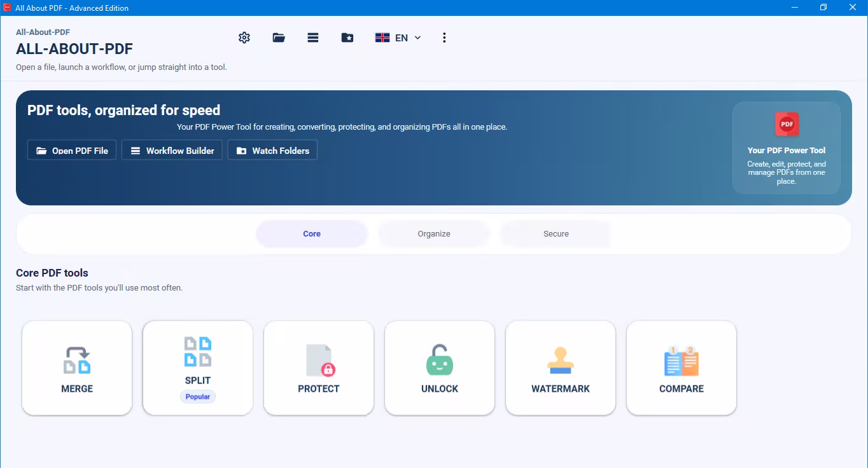The image size is (868, 468).
Task: Open the UNLOCK tool card
Action: 440,368
